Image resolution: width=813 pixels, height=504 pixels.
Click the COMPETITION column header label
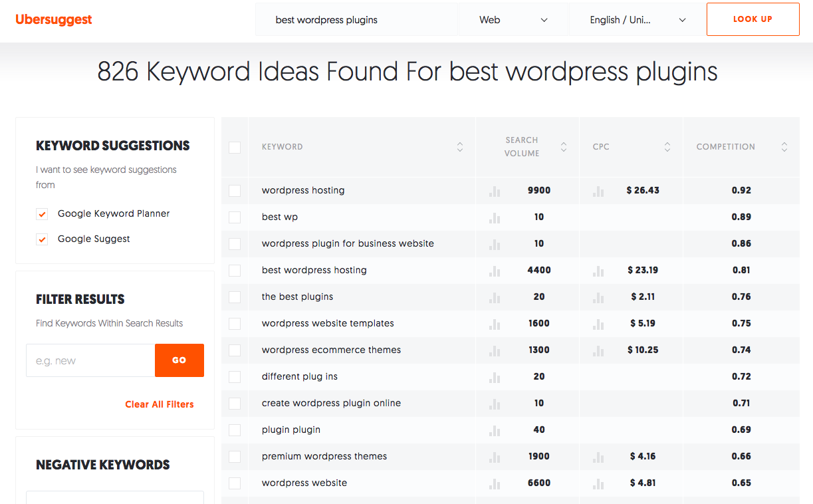[x=726, y=147]
